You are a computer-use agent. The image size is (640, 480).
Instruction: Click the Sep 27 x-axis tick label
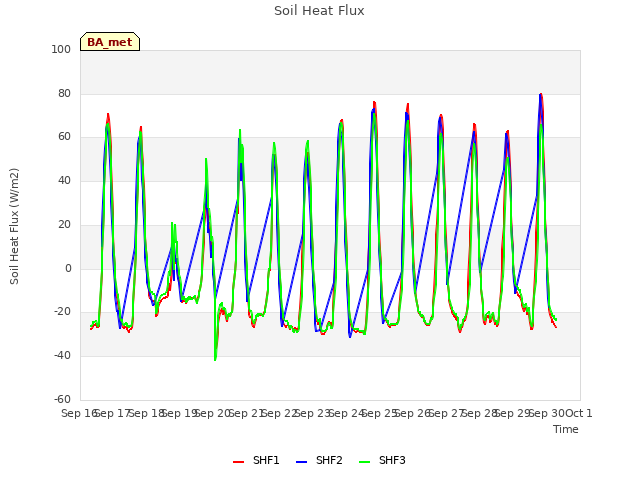tap(447, 413)
